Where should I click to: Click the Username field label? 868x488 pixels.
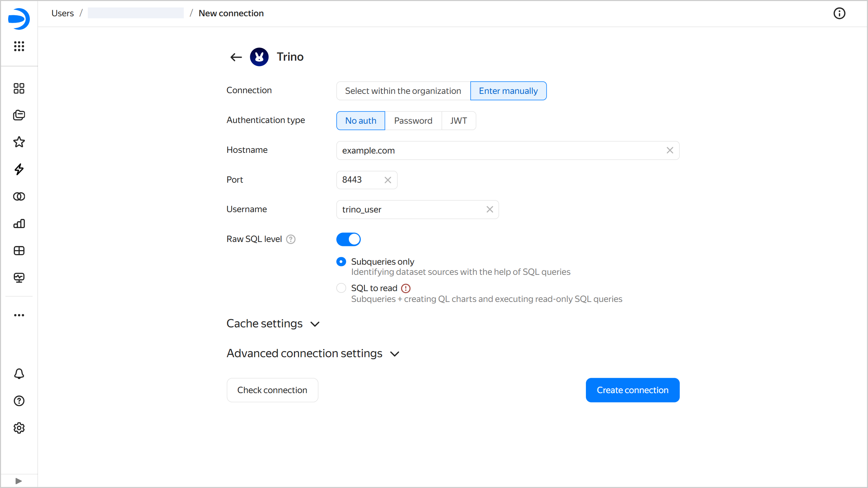click(247, 209)
